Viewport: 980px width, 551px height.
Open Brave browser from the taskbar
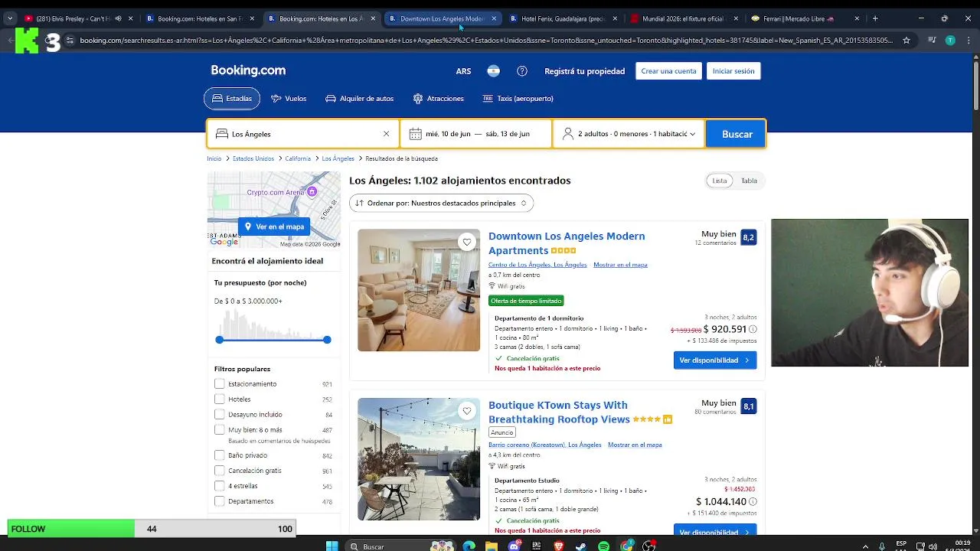(x=558, y=546)
